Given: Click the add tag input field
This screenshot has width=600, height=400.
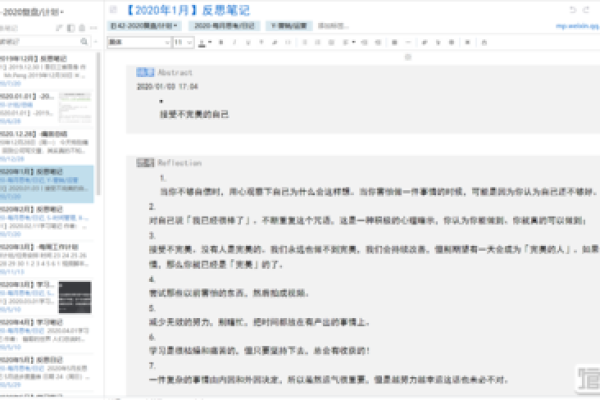Looking at the screenshot, I should (333, 26).
